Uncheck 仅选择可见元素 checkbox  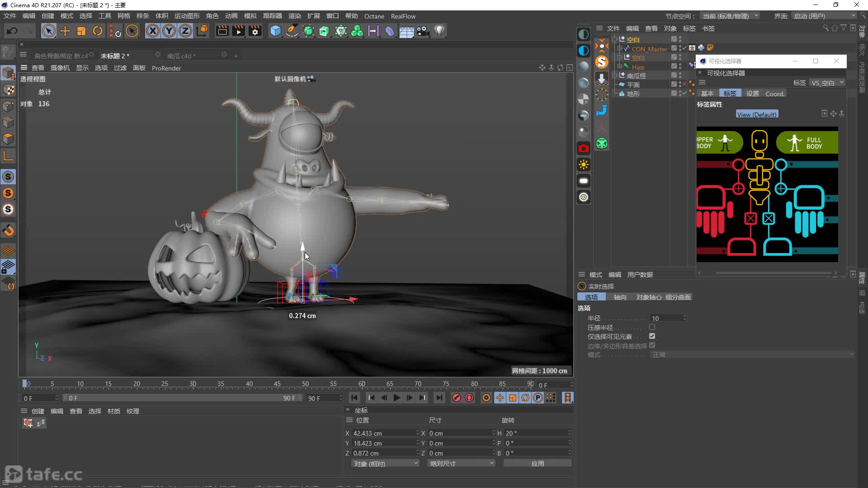652,336
